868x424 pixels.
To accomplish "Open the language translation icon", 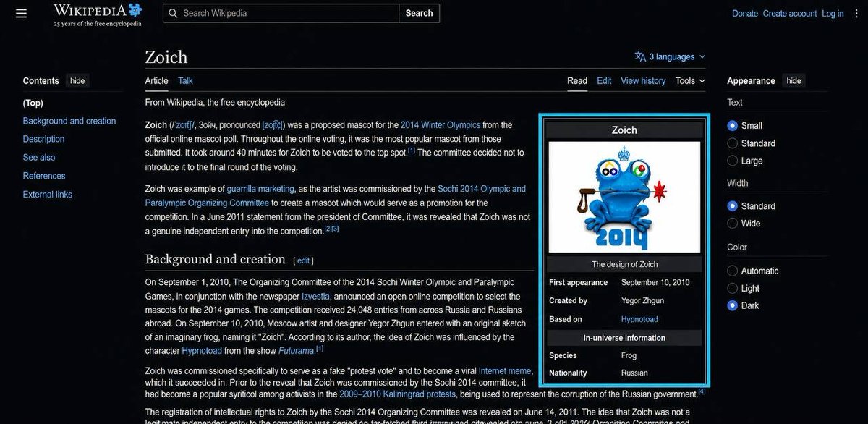I will [x=640, y=56].
